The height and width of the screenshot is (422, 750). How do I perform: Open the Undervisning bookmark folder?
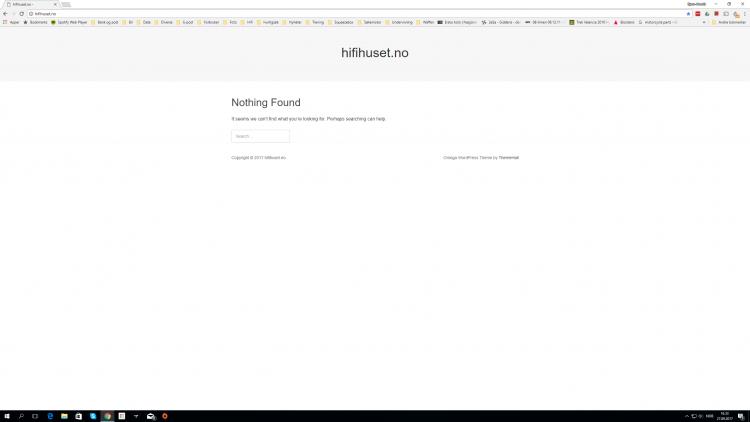(399, 22)
